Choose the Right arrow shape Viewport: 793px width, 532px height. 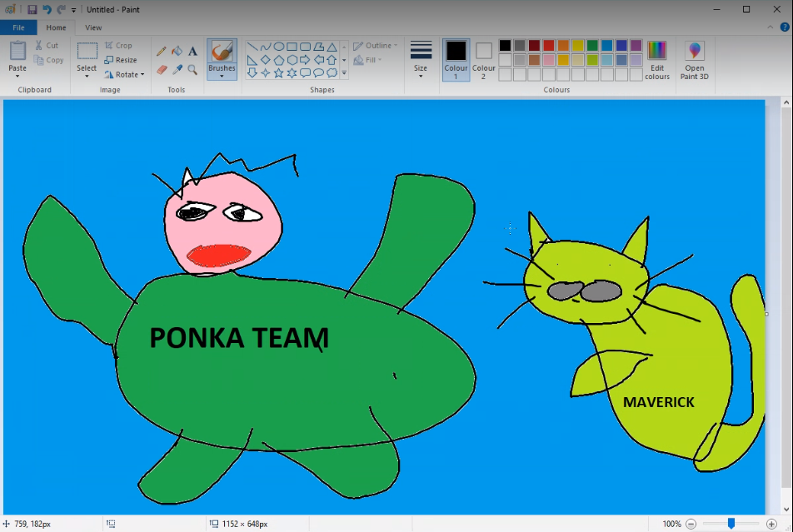tap(305, 60)
